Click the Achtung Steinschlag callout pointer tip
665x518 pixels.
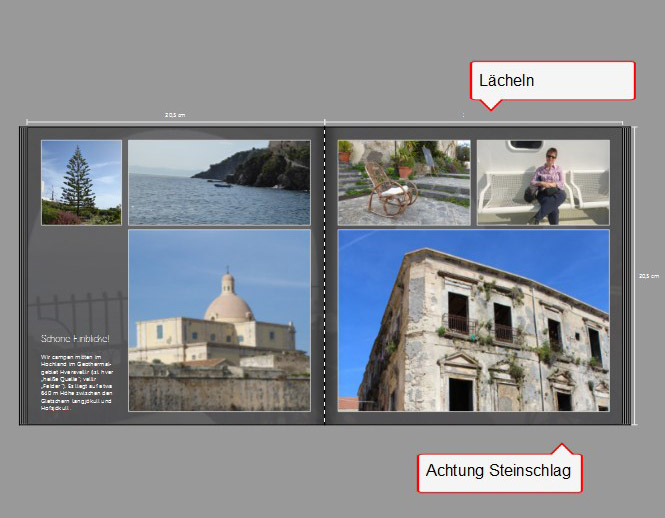(562, 446)
